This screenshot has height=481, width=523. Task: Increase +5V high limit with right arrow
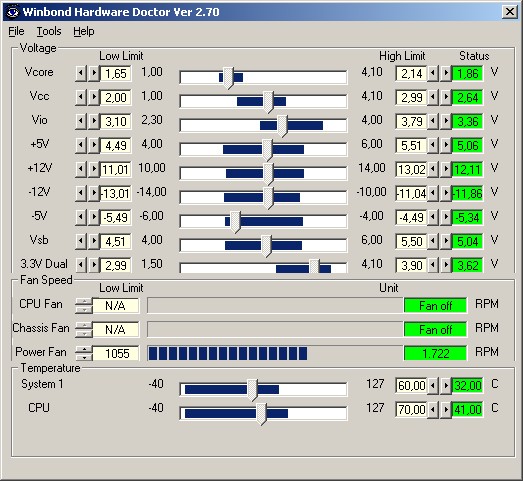point(446,145)
